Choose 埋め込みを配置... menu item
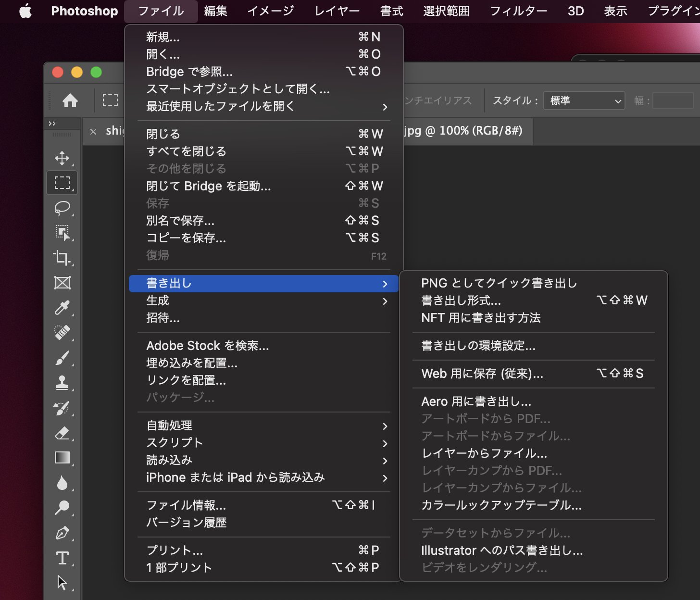The image size is (700, 600). click(263, 363)
